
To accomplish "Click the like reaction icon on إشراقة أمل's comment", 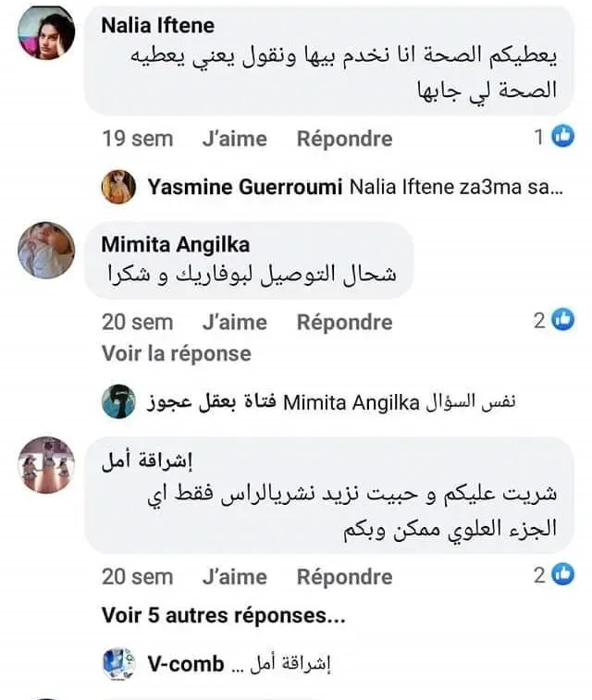I will tap(562, 575).
